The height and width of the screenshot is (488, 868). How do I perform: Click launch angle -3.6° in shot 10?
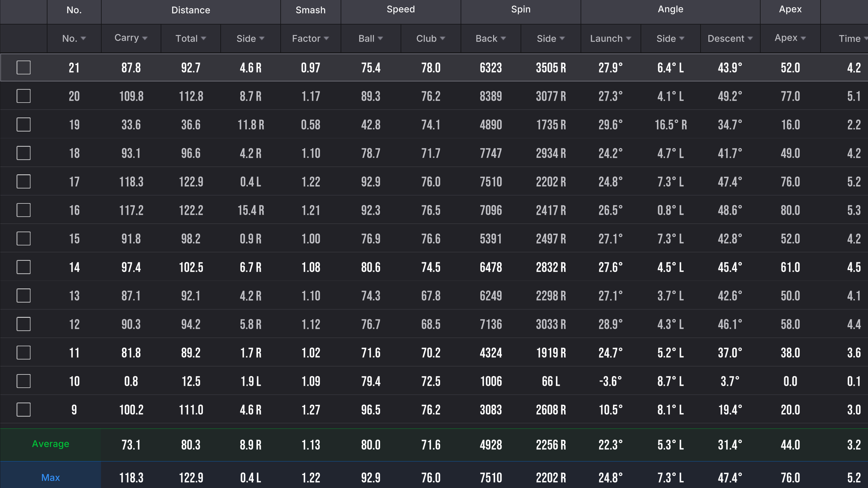(x=610, y=381)
